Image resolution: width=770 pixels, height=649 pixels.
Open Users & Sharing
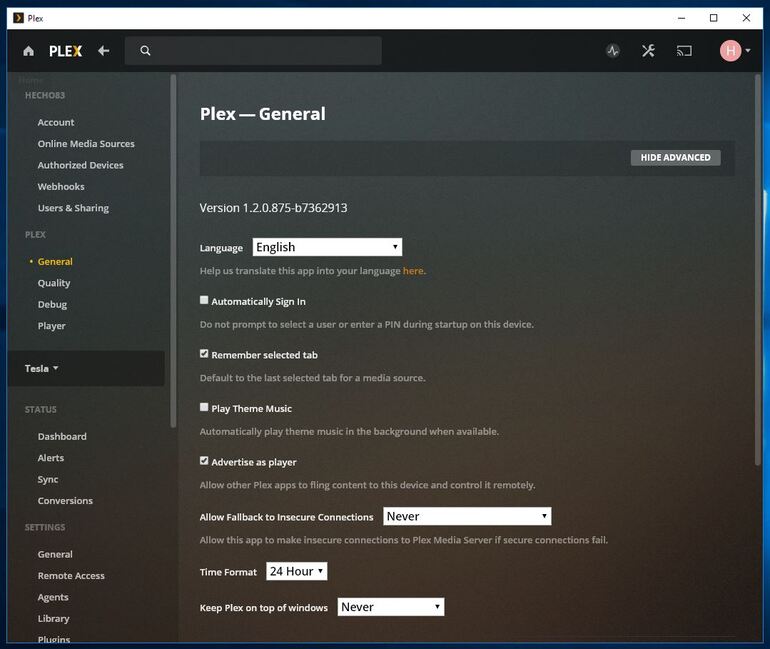(73, 208)
